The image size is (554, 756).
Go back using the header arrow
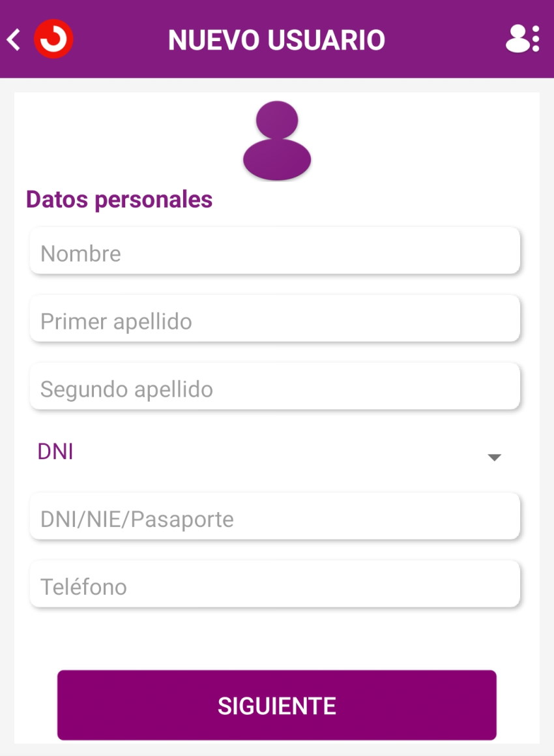14,40
